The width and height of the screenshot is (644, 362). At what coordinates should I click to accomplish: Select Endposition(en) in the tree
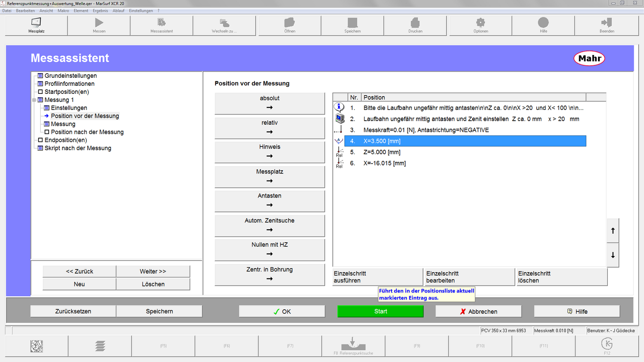[x=65, y=140]
